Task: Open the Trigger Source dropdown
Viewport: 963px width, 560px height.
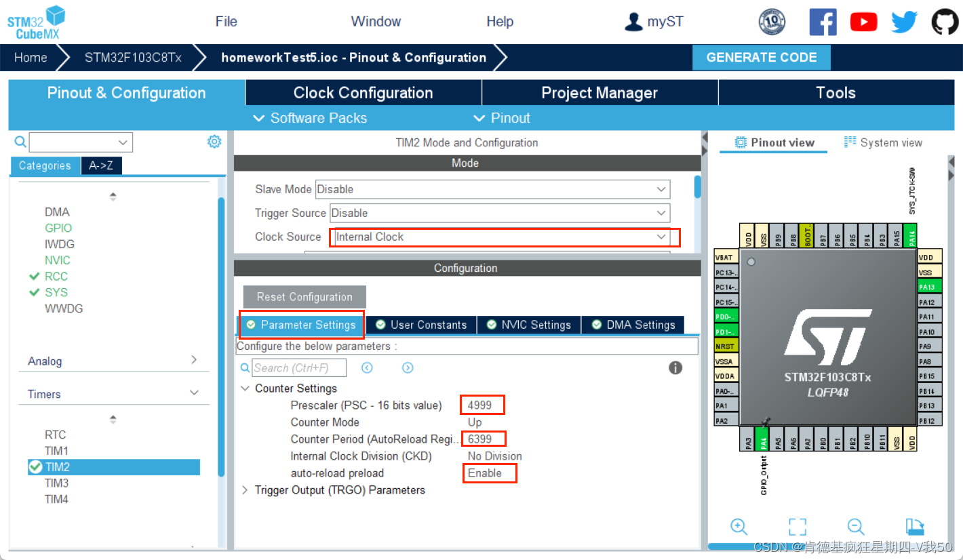Action: point(500,213)
